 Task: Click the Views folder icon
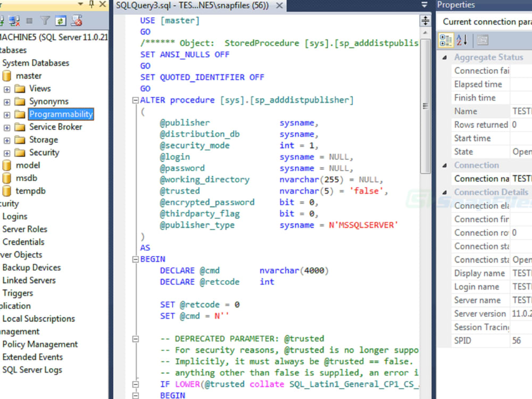20,89
